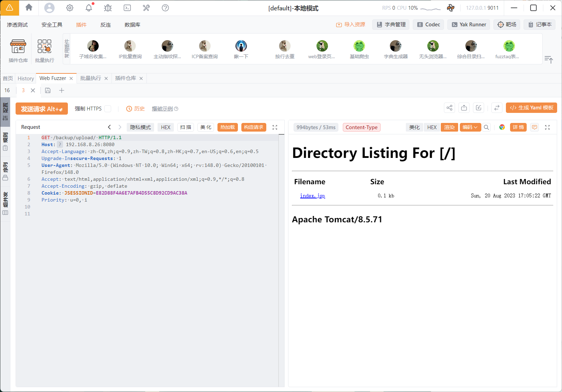Open the index.jsp link in listing
This screenshot has height=392, width=562.
(312, 196)
